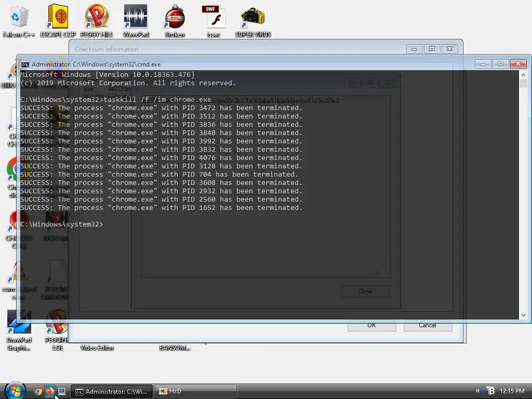The width and height of the screenshot is (532, 399).
Task: Click OK in the background HxD dialog
Action: pyautogui.click(x=371, y=325)
